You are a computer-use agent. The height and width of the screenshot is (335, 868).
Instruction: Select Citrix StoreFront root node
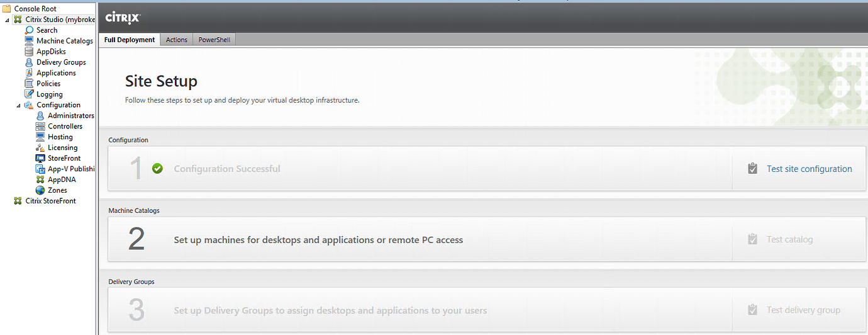click(x=50, y=201)
